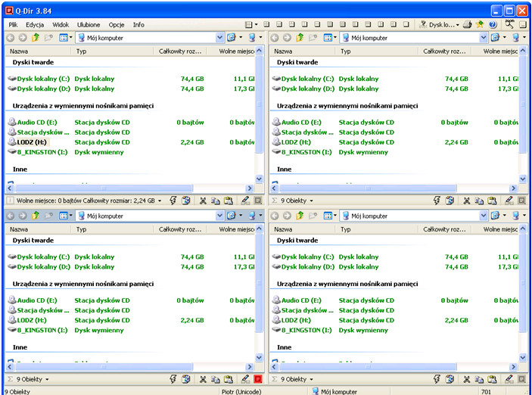The height and width of the screenshot is (395, 532).
Task: Go up one folder in top-left pane
Action: click(36, 38)
